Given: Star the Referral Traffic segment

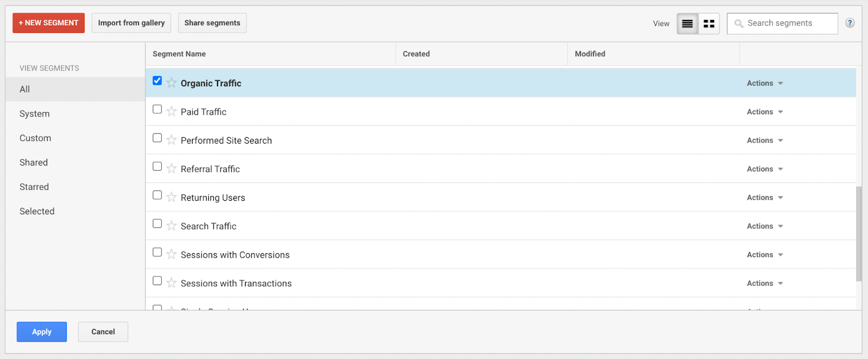Looking at the screenshot, I should click(171, 169).
